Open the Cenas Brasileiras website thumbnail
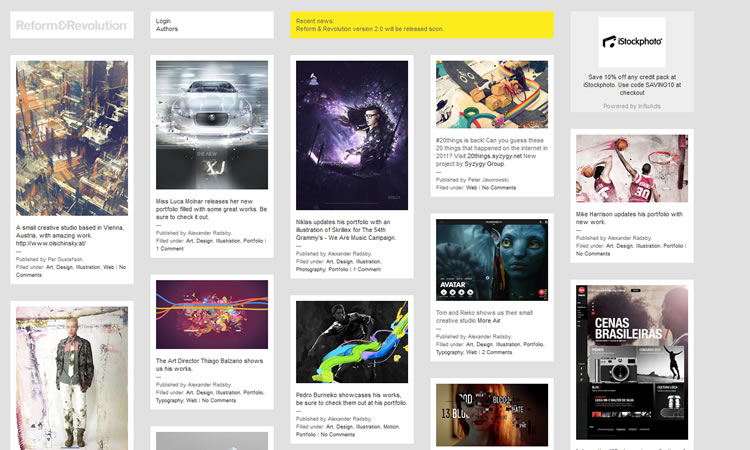750x450 pixels. click(631, 362)
